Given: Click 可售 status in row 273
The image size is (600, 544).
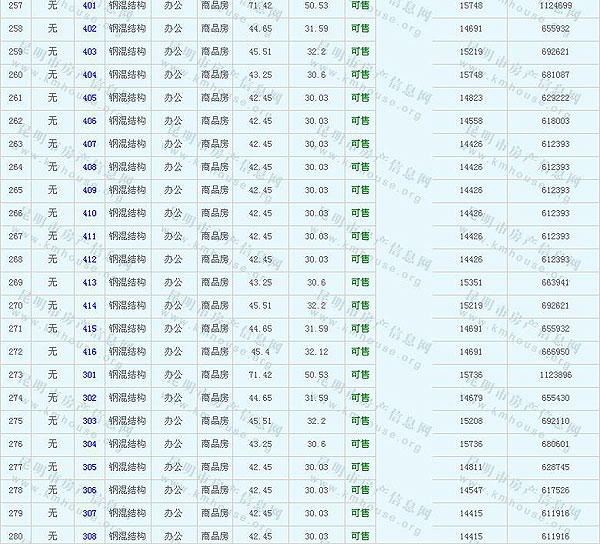Looking at the screenshot, I should [x=360, y=375].
